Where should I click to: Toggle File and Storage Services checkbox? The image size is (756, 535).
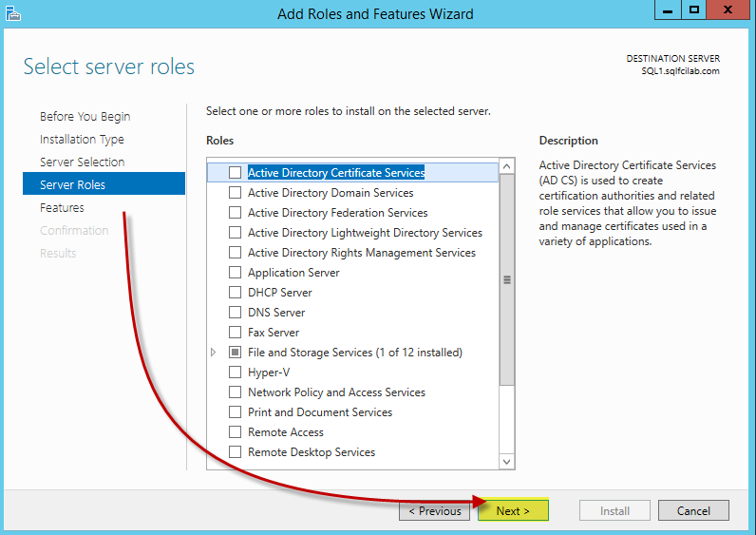click(235, 353)
